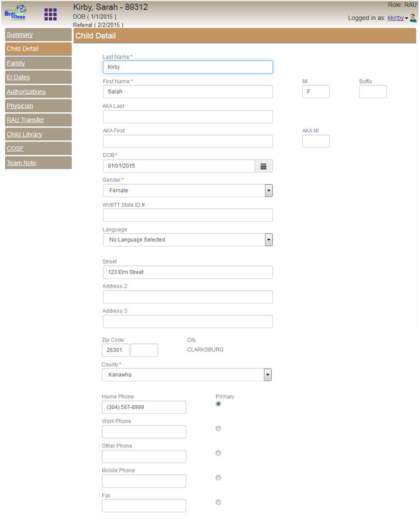
Task: Open the Authorizations section
Action: (x=38, y=92)
